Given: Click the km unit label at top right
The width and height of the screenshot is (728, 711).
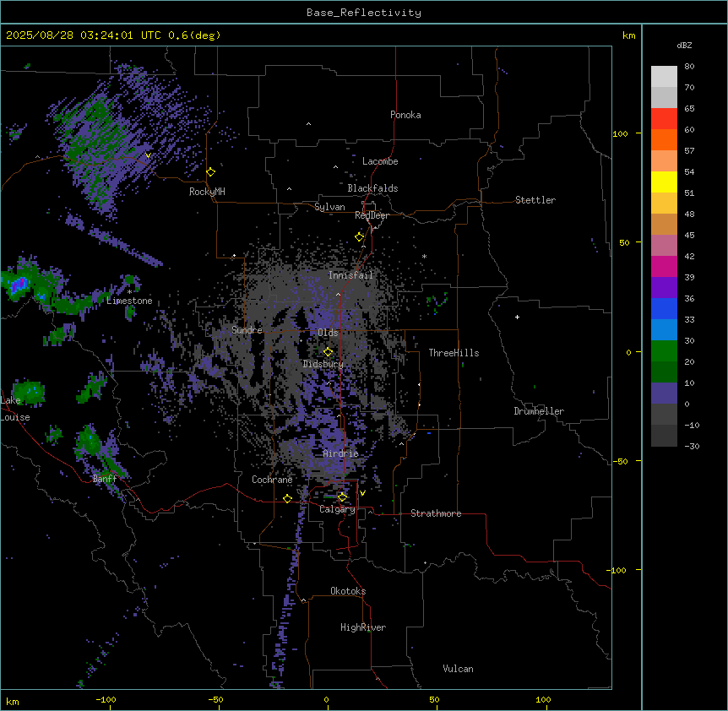Looking at the screenshot, I should (x=628, y=35).
